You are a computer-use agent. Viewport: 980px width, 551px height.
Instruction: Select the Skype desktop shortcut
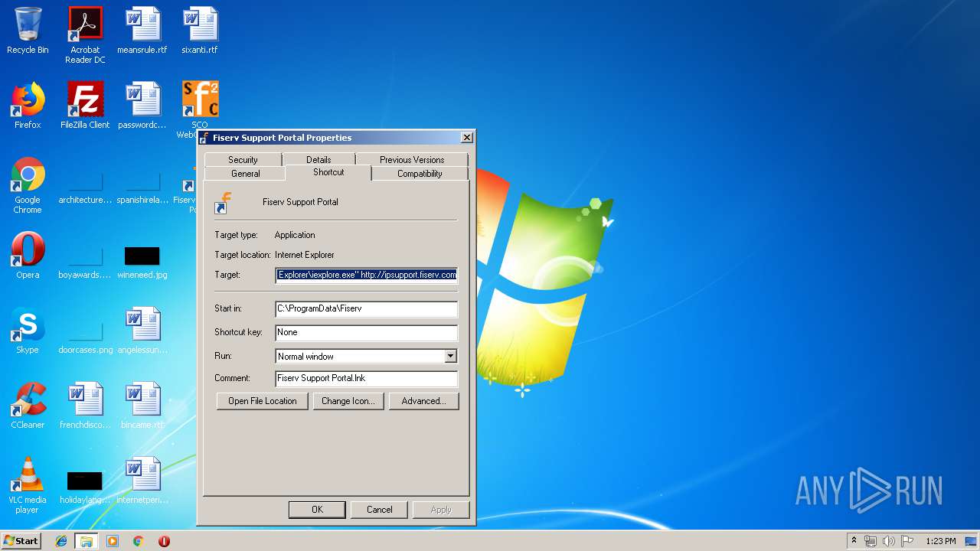[x=28, y=331]
